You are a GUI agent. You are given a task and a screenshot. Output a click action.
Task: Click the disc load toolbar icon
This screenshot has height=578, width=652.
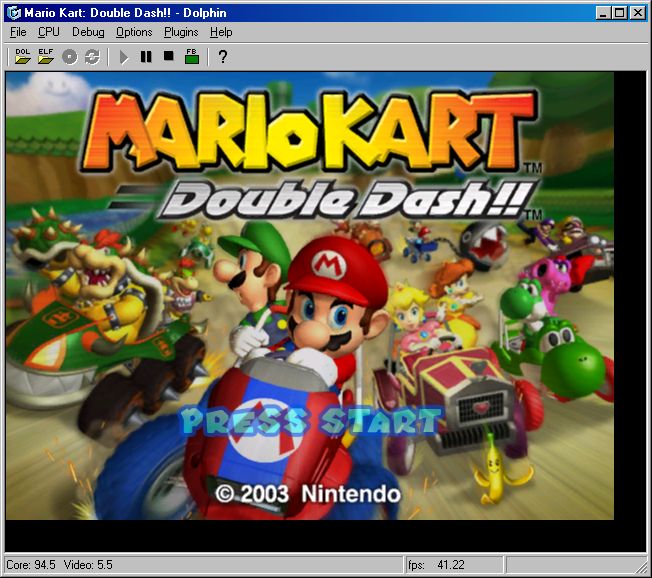(x=69, y=57)
